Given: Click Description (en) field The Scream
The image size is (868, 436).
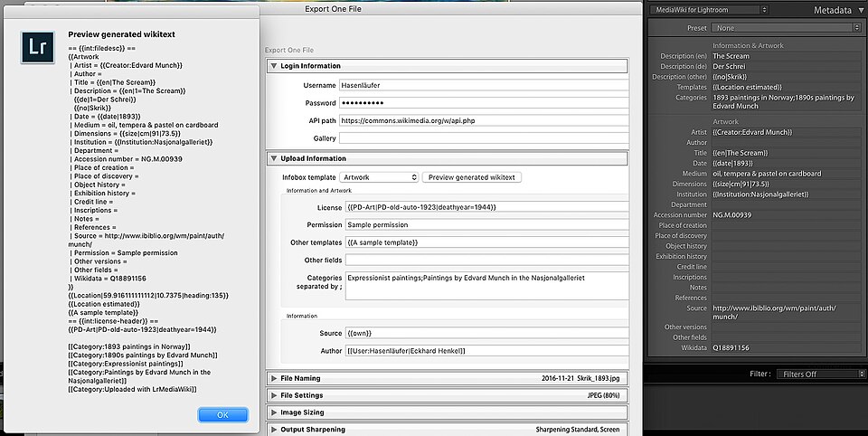Looking at the screenshot, I should click(x=787, y=56).
